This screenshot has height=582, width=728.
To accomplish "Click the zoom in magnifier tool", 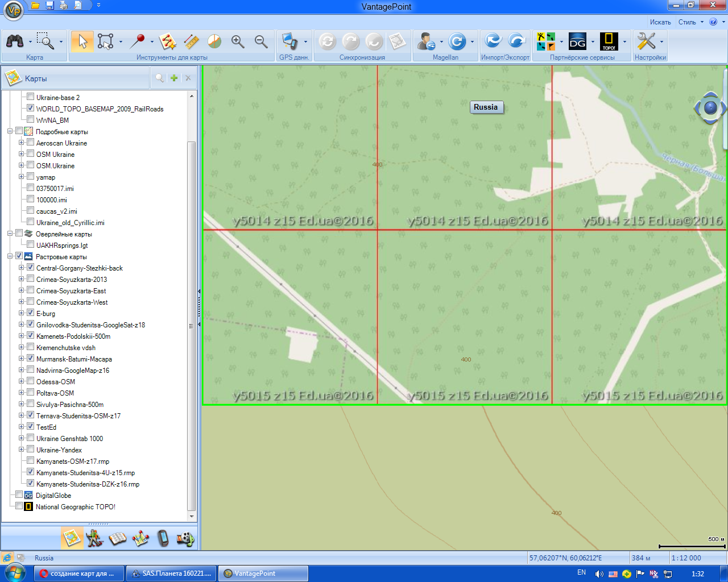I will pyautogui.click(x=238, y=41).
